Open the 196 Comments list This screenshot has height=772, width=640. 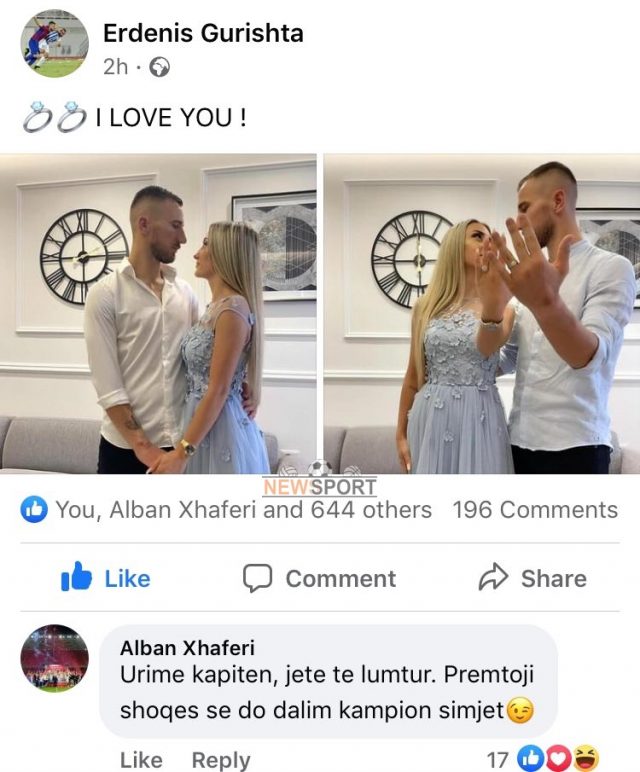[535, 510]
